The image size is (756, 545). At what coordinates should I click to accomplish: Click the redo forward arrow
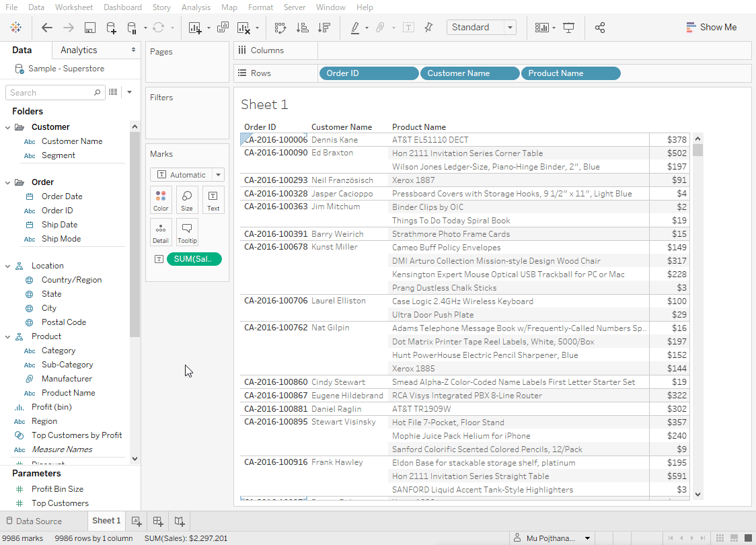coord(69,28)
